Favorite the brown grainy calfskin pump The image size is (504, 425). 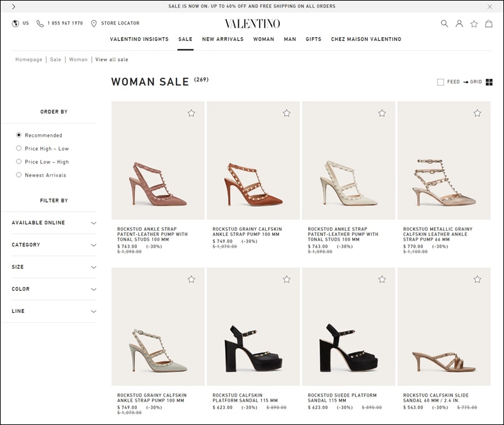click(x=287, y=113)
